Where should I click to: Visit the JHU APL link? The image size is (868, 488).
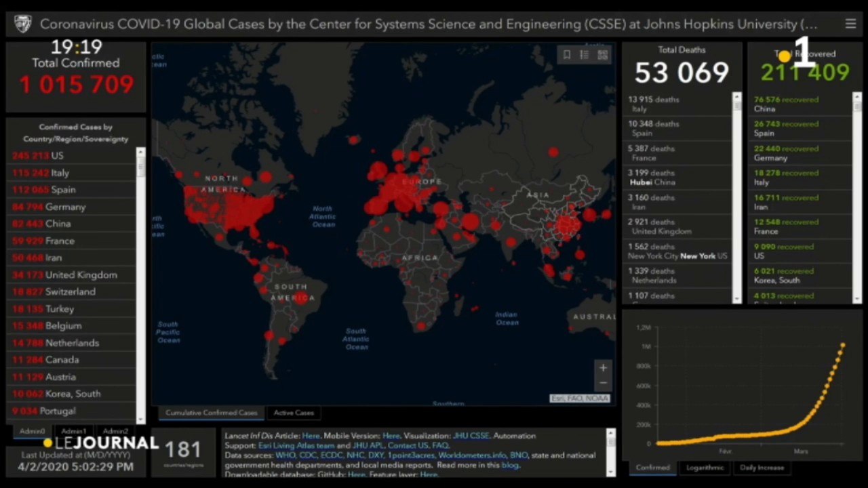point(368,446)
